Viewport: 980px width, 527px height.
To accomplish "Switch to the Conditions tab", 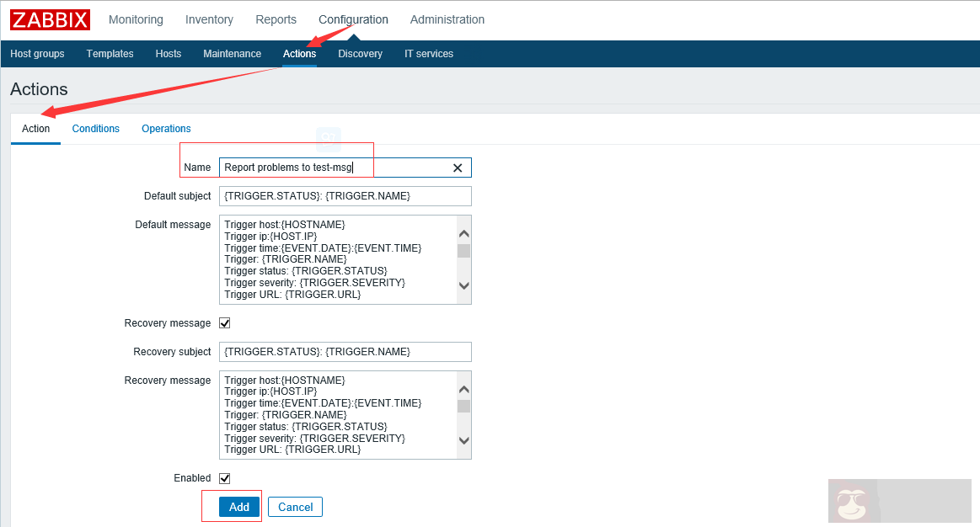I will point(95,128).
